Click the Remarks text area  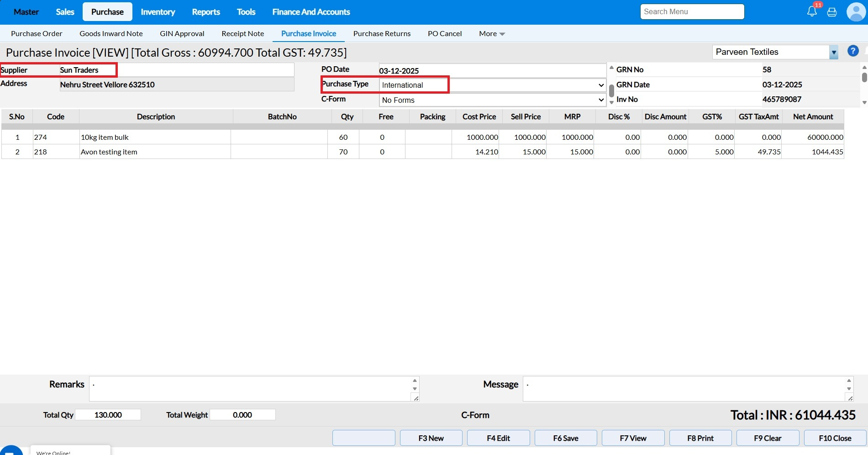[251, 389]
